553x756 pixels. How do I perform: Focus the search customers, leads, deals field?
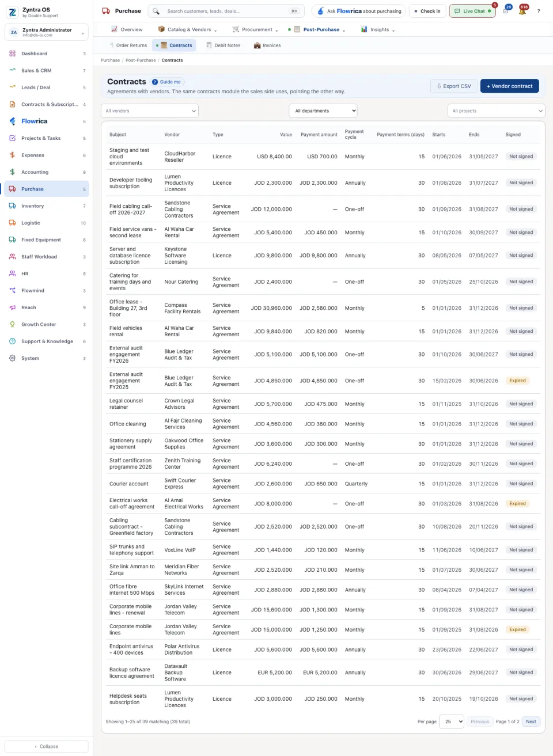coord(226,11)
